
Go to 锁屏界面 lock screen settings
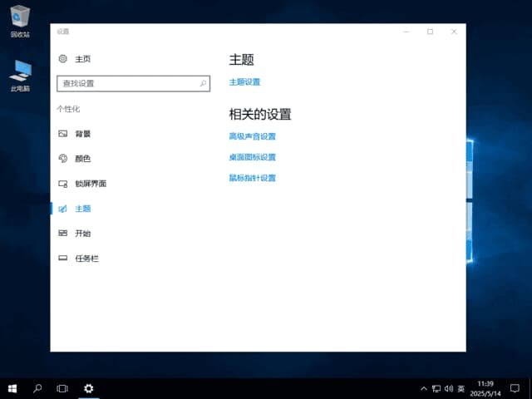[x=90, y=184]
